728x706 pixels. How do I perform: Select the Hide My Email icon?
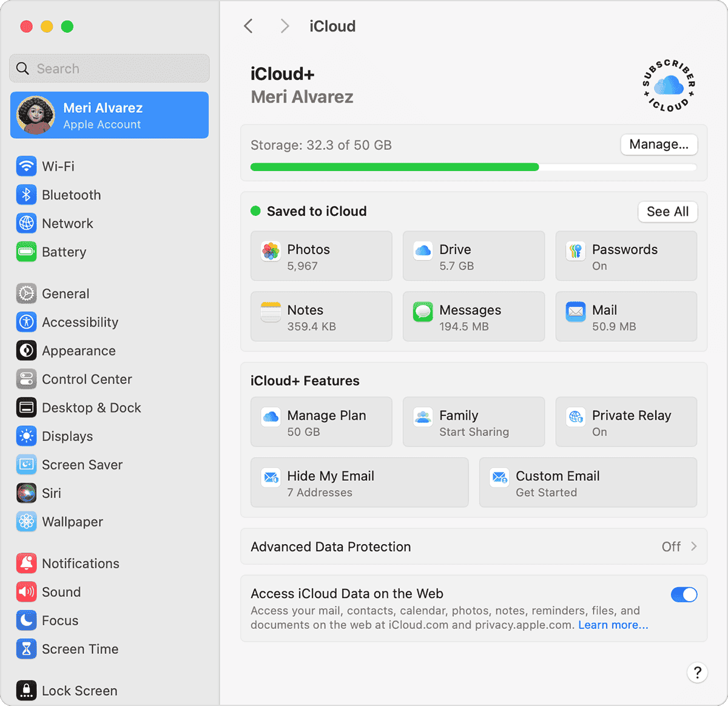tap(271, 478)
